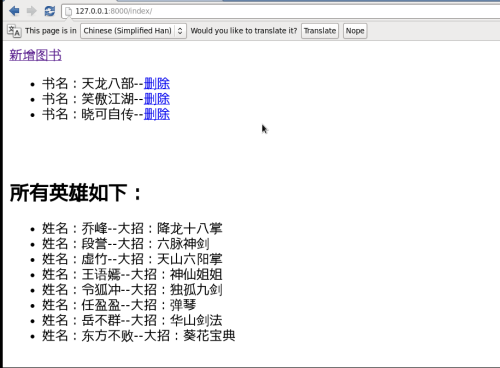The image size is (500, 368).
Task: Delete 笑傲江湖 via its 删除 link
Action: [157, 99]
